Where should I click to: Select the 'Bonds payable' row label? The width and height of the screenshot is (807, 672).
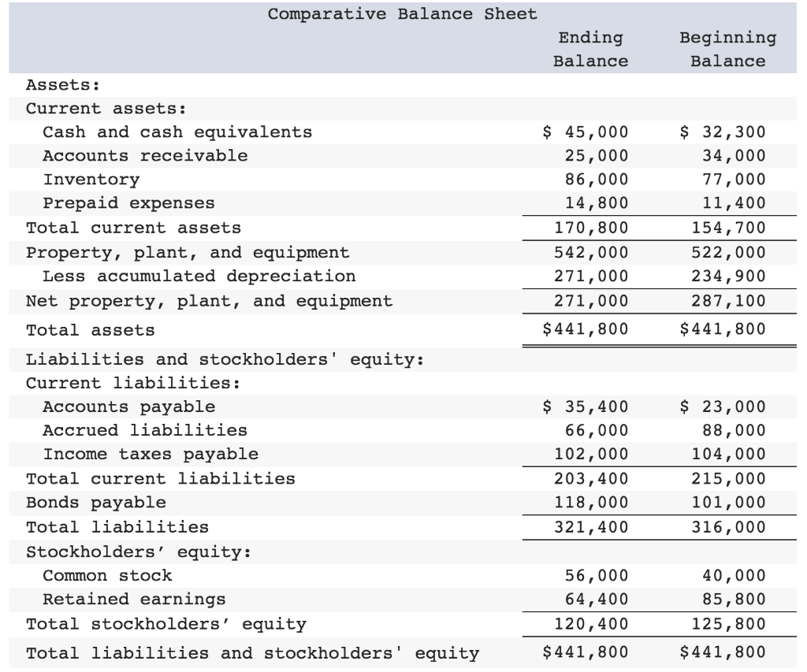(96, 503)
